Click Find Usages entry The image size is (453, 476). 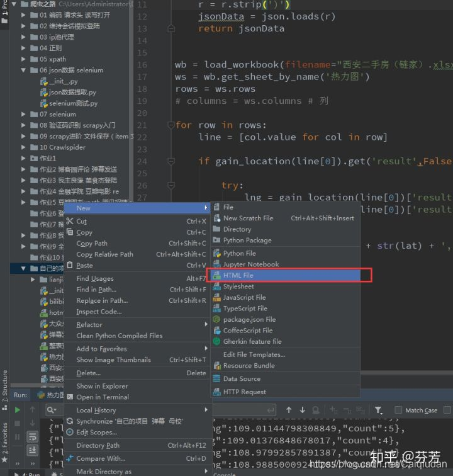tap(137, 278)
